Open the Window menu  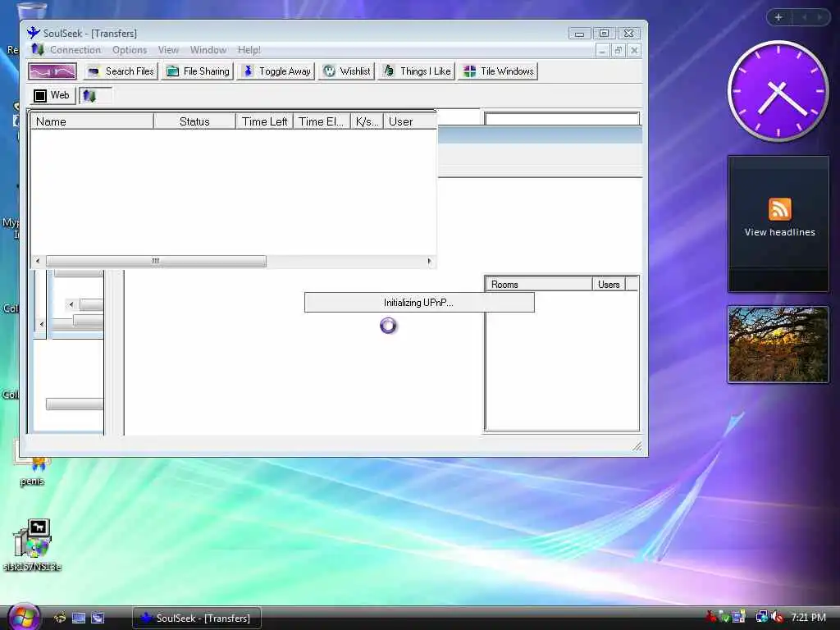point(208,50)
